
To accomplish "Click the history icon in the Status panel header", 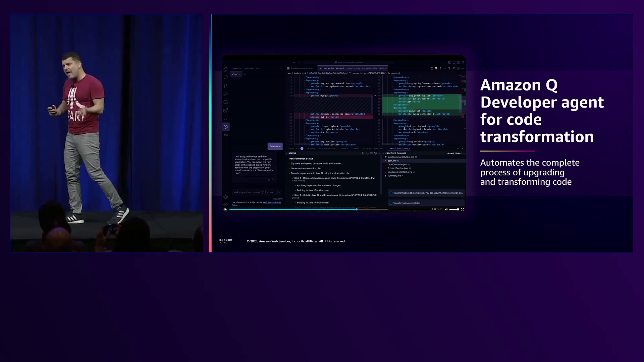I will click(375, 153).
